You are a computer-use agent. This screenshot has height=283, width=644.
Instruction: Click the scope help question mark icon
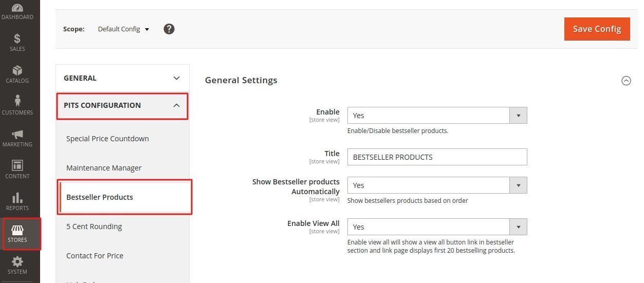pos(169,29)
